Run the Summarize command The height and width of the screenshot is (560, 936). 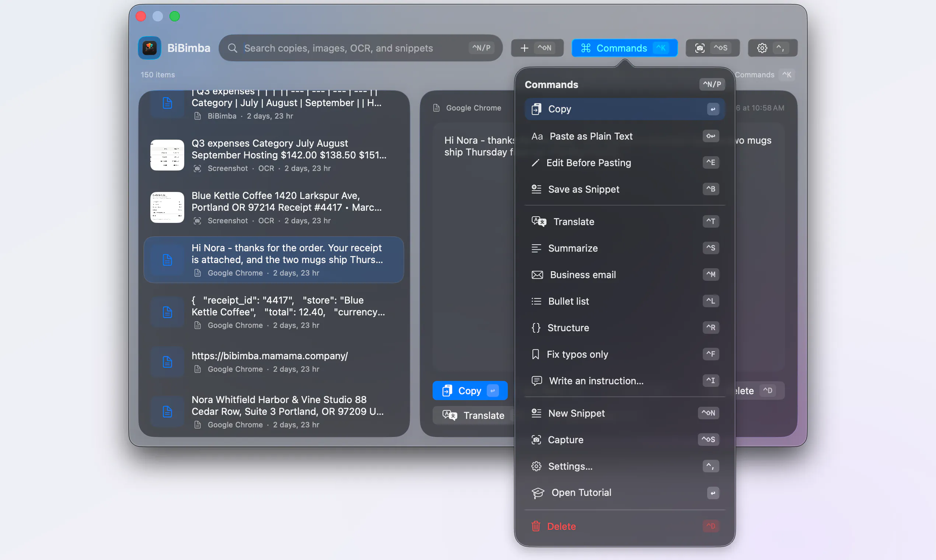[625, 248]
